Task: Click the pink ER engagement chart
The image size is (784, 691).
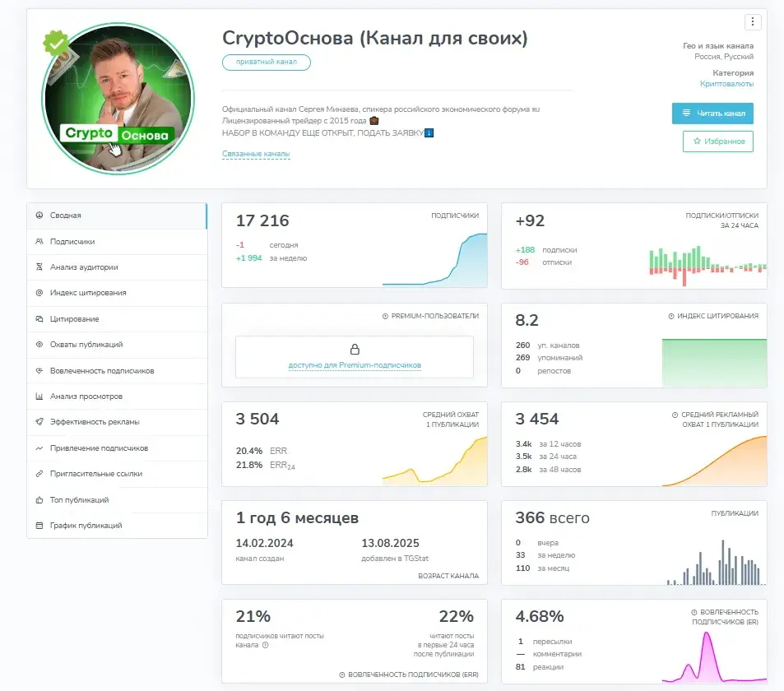Action: (x=714, y=657)
